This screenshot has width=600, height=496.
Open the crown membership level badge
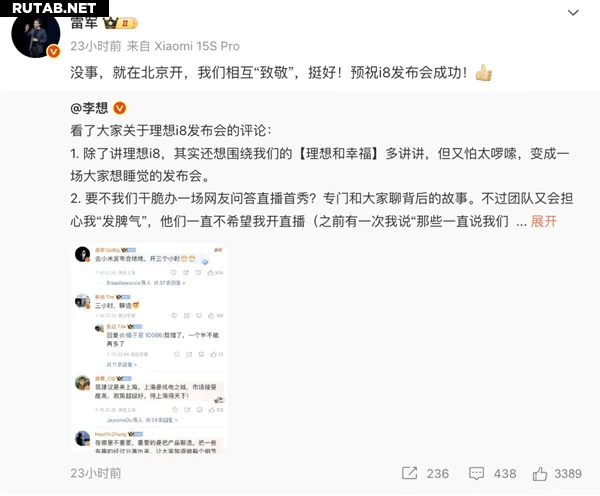[120, 24]
